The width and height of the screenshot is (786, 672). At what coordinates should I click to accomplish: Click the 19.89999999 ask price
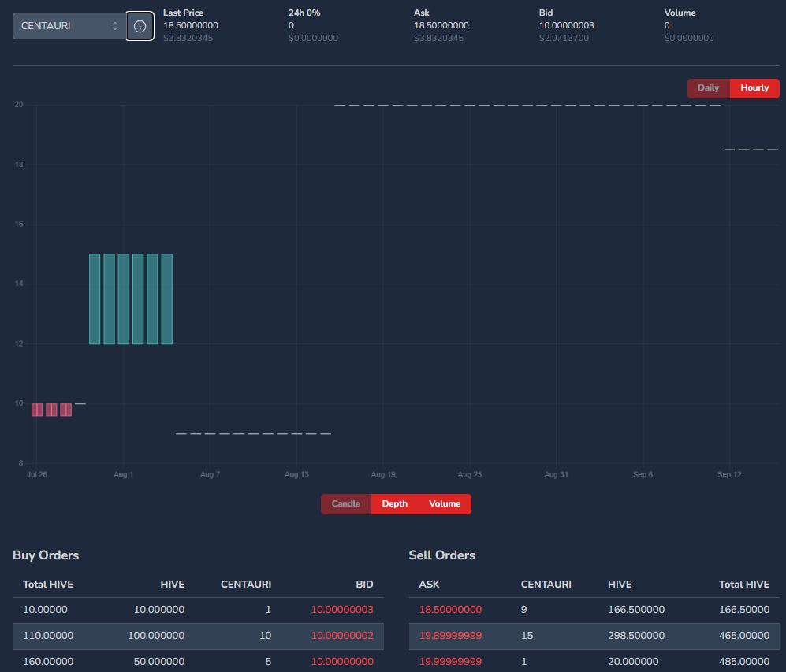coord(450,636)
